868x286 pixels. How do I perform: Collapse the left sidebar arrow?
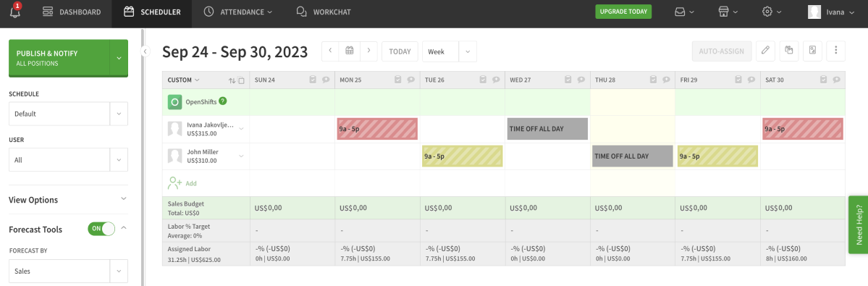pyautogui.click(x=145, y=51)
